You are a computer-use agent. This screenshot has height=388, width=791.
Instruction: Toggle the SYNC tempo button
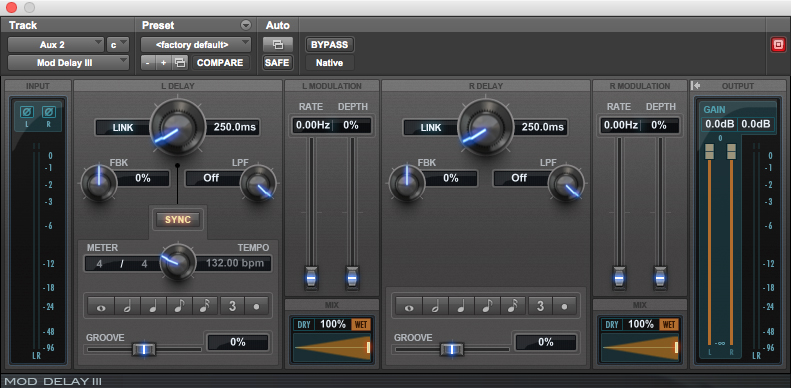pyautogui.click(x=178, y=220)
